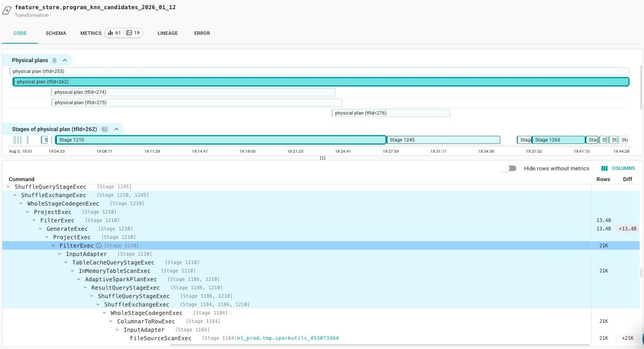Collapse ShuffleExchangeExec Stage 1210, 1245 node
Image resolution: width=644 pixels, height=349 pixels.
(15, 195)
